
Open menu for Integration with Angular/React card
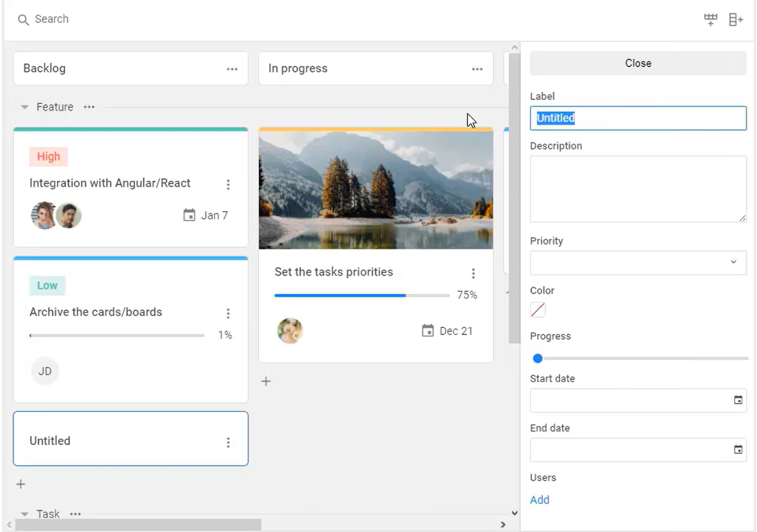[x=228, y=184]
